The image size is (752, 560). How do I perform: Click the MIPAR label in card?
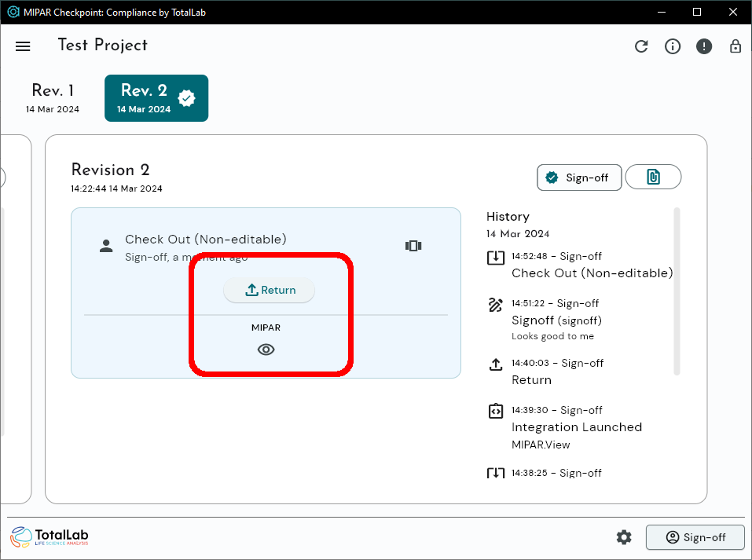(x=266, y=328)
